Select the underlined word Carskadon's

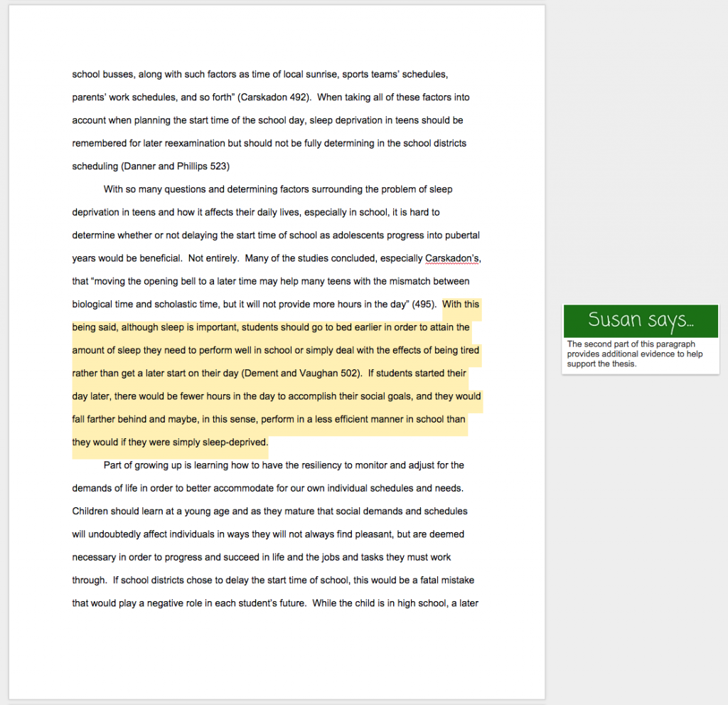click(x=453, y=258)
